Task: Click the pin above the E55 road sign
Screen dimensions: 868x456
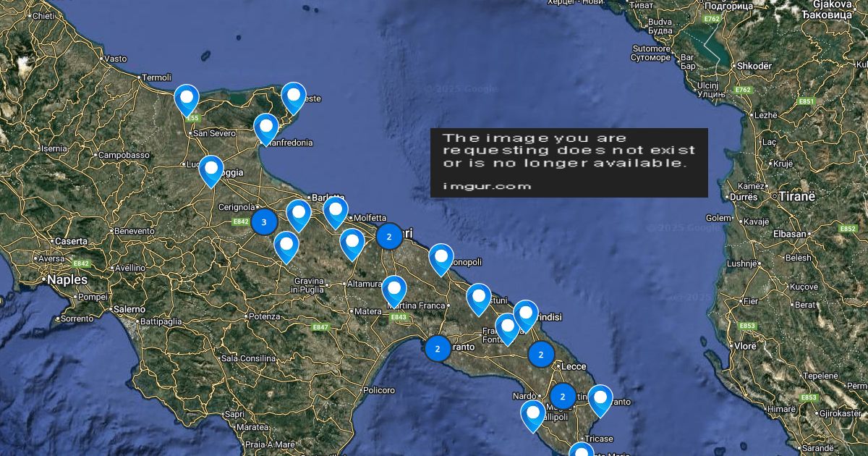Action: (187, 98)
